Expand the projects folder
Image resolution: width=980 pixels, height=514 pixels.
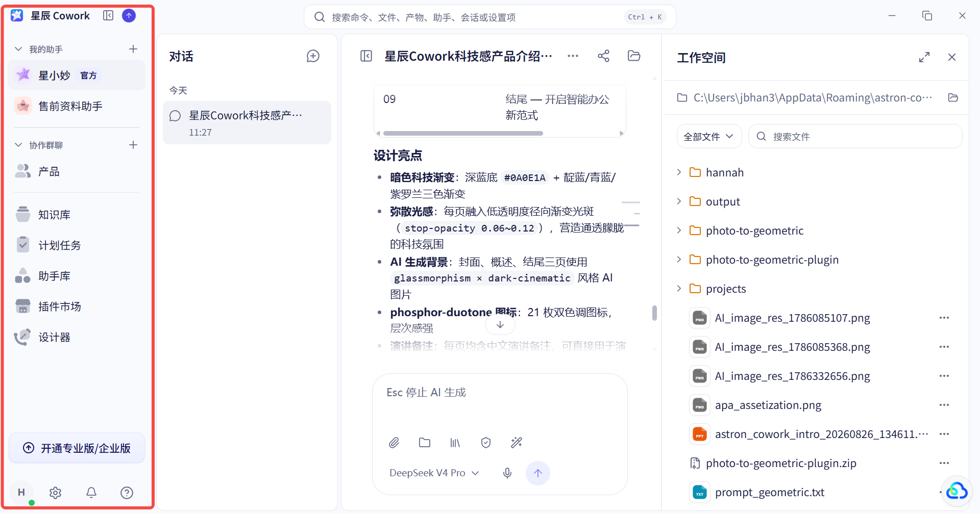click(x=679, y=289)
